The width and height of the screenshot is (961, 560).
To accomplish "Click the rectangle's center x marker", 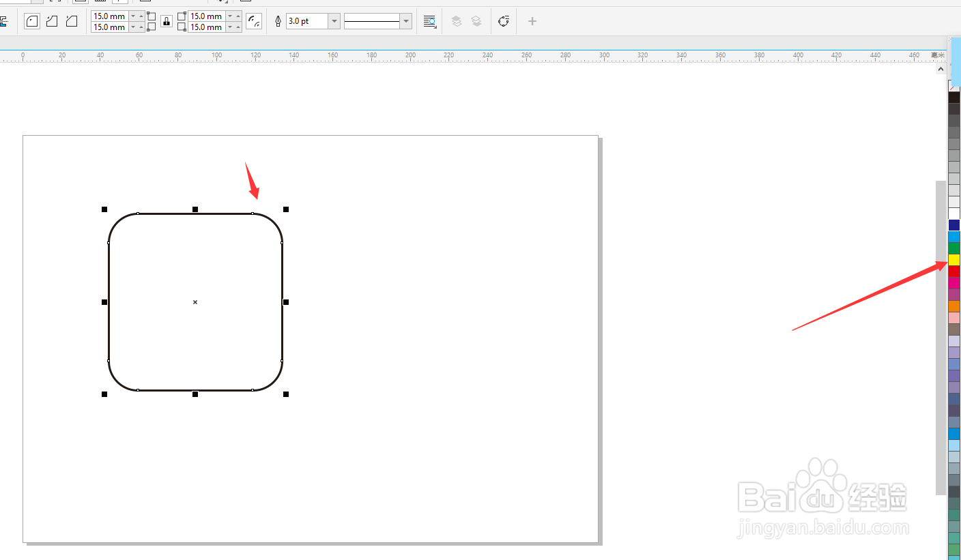I will [195, 301].
